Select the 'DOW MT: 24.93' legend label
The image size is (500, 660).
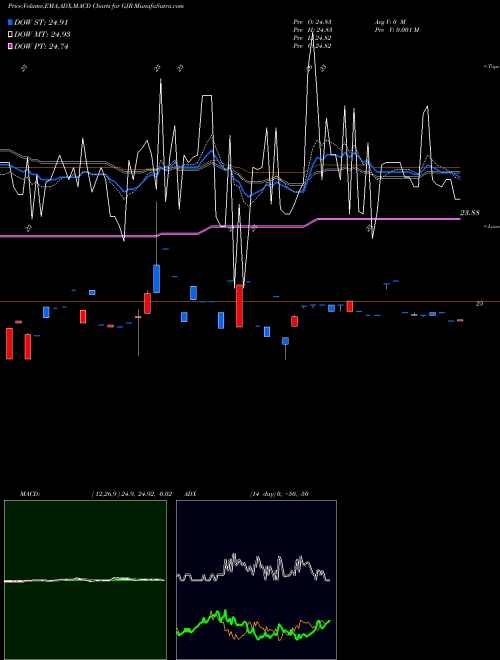(42, 35)
